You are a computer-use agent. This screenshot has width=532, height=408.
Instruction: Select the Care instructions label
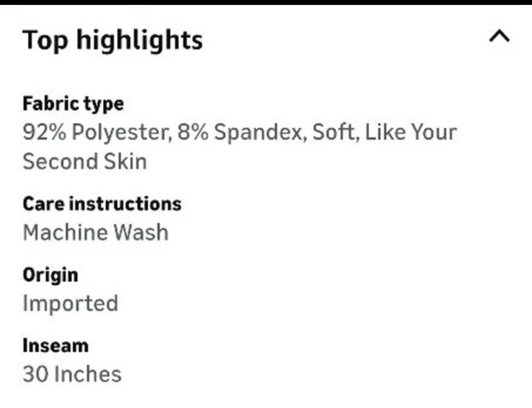[102, 204]
